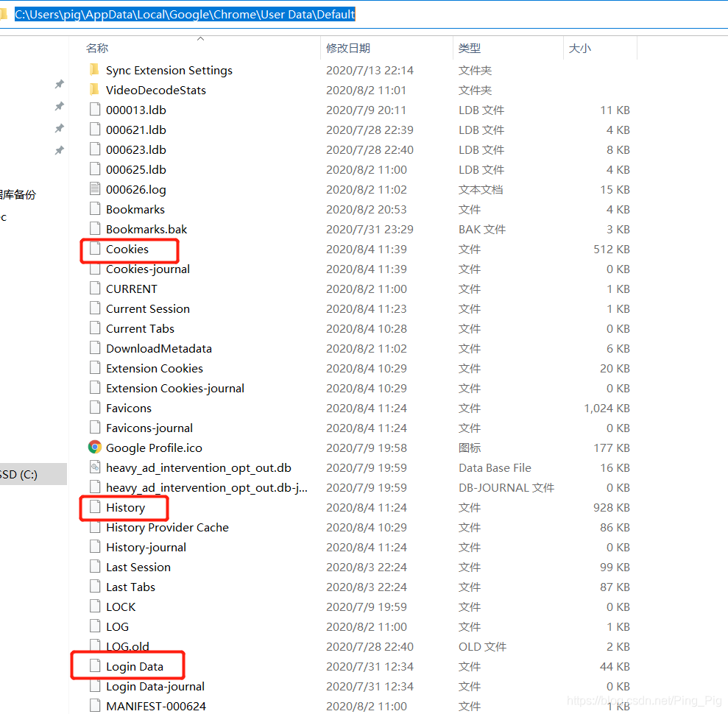Click the Bookmarks file icon
Image resolution: width=728 pixels, height=714 pixels.
point(95,209)
